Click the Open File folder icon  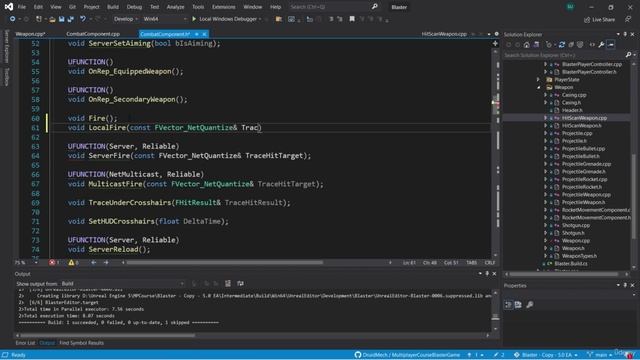point(52,19)
